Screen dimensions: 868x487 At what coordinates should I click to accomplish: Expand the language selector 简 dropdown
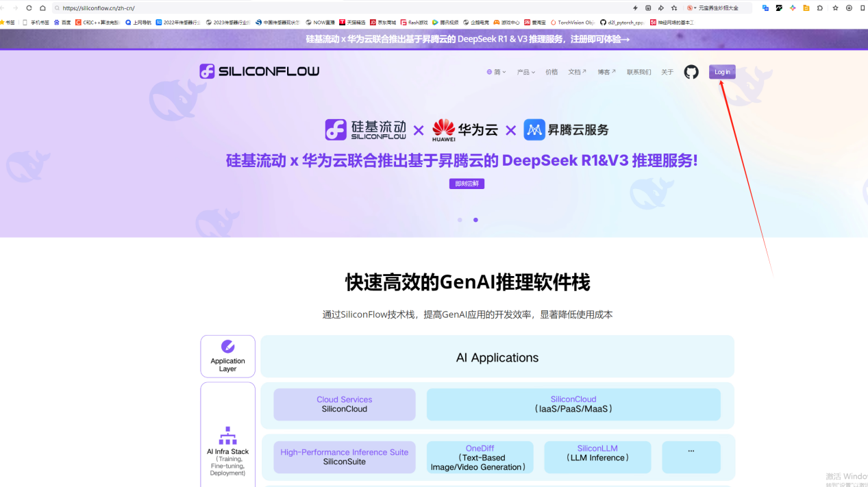496,72
